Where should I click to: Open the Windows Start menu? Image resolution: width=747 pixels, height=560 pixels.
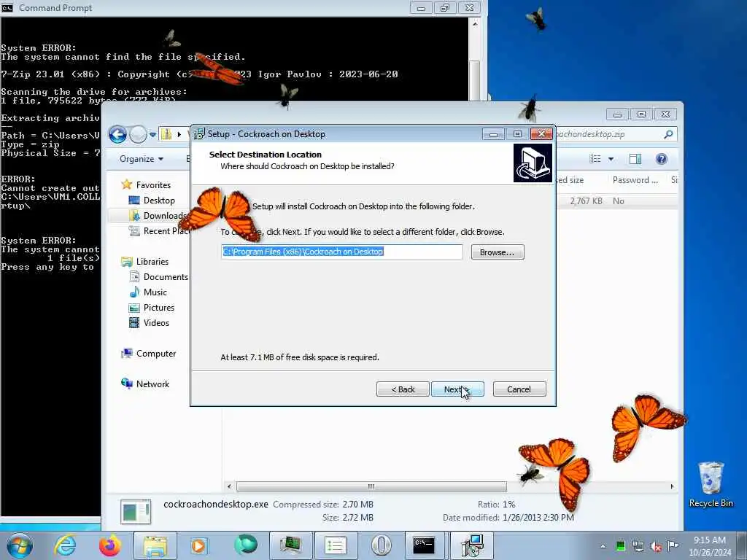tap(20, 545)
